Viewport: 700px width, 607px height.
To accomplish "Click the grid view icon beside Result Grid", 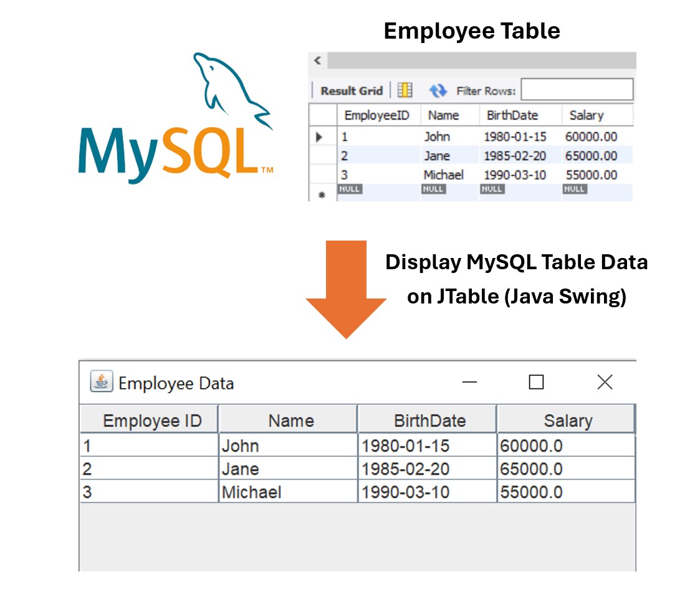I will pos(405,90).
